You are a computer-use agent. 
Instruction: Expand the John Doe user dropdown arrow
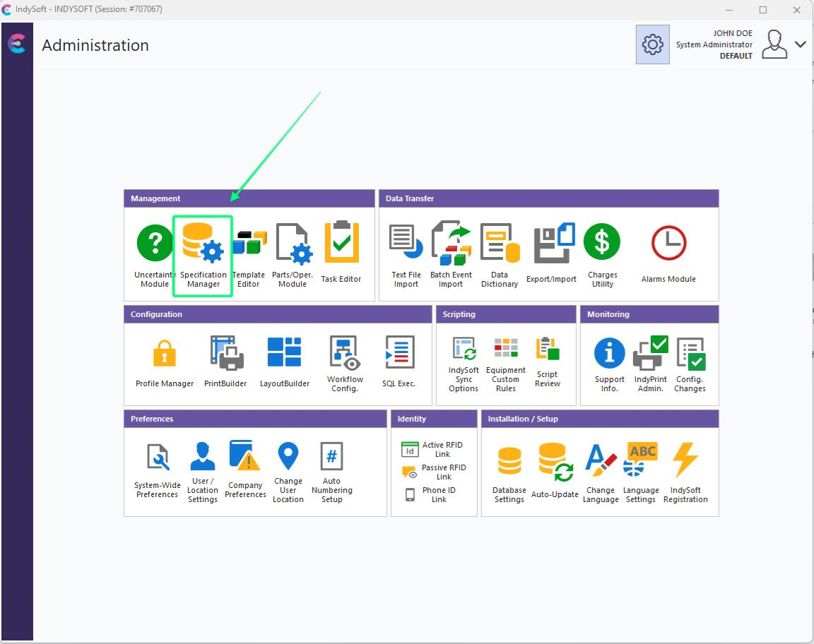[800, 44]
